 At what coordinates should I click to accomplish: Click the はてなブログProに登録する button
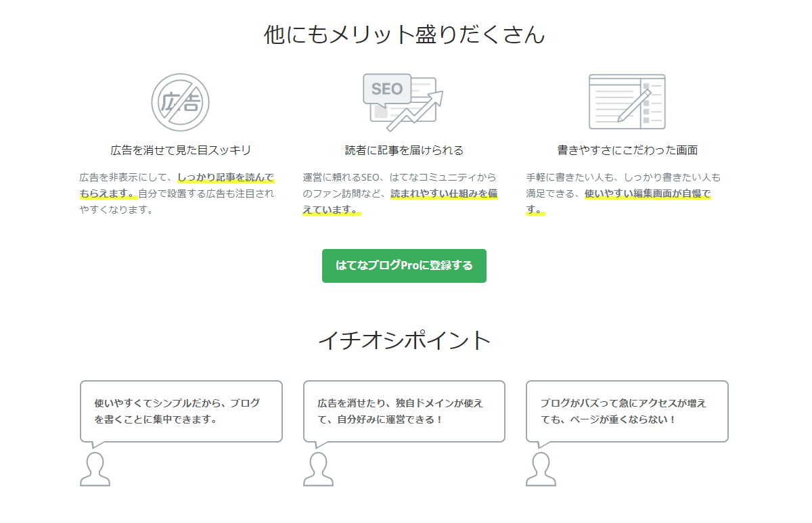coord(404,266)
